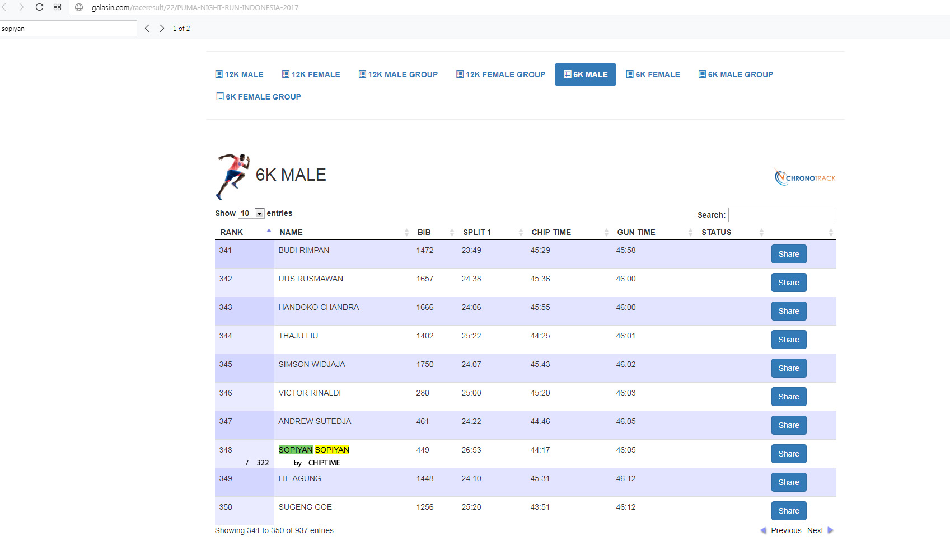The width and height of the screenshot is (950, 560).
Task: Go to previous find match arrow
Action: pyautogui.click(x=147, y=29)
